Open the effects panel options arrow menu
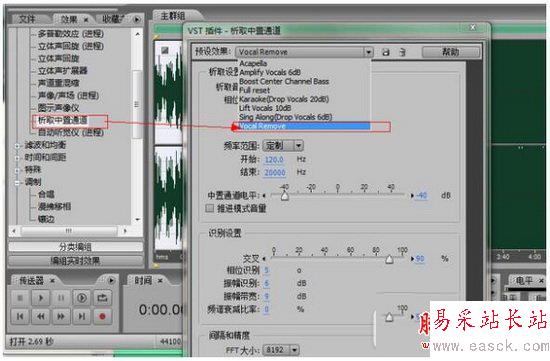This screenshot has width=550, height=361. coord(137,19)
